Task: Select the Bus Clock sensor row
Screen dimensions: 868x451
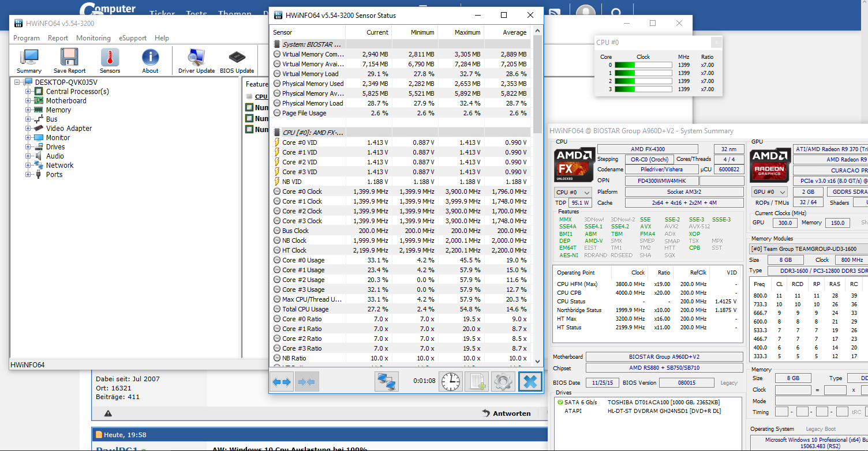Action: tap(401, 231)
